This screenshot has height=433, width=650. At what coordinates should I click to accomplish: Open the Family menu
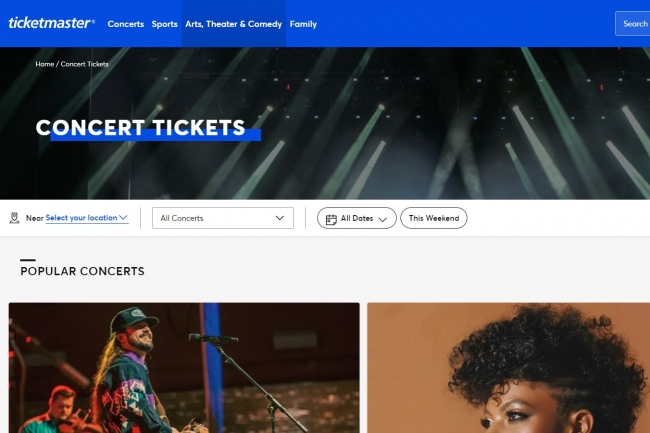click(x=303, y=24)
